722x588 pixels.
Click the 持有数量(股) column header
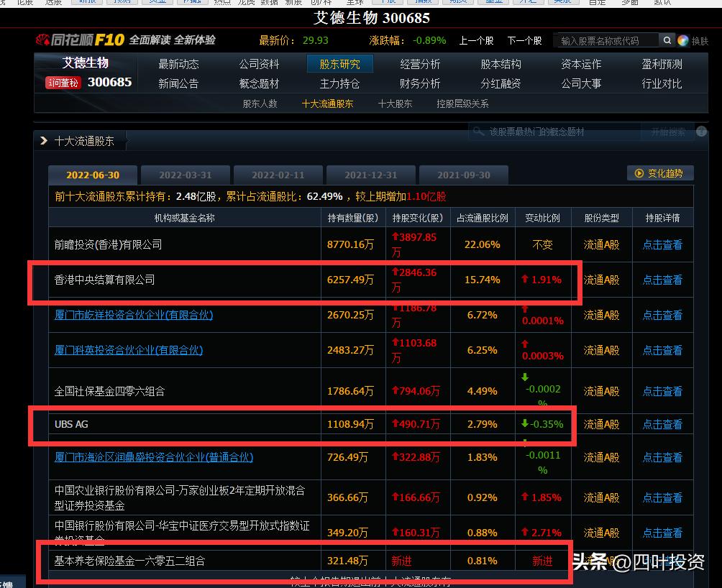pyautogui.click(x=352, y=218)
